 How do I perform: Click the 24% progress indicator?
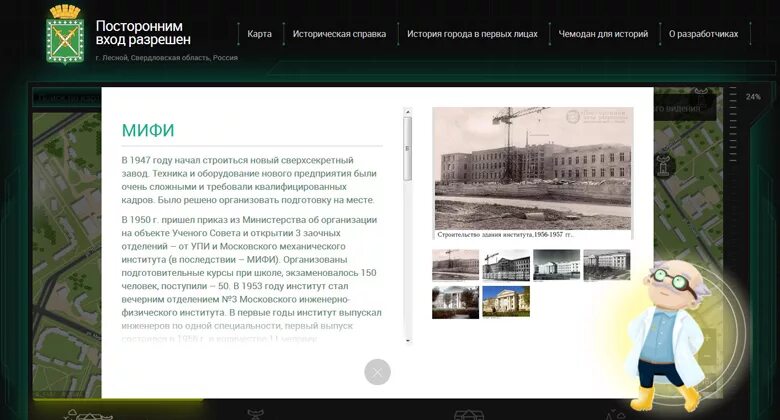click(753, 97)
